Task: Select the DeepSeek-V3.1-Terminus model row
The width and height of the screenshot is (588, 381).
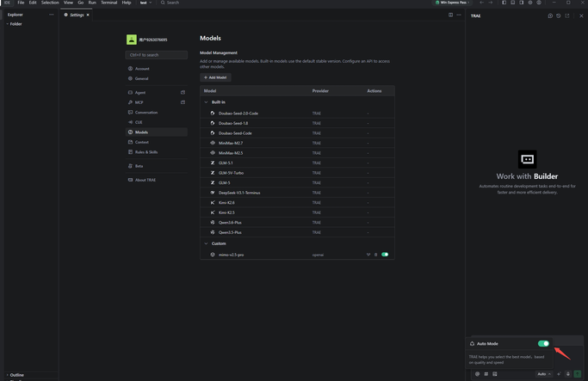Action: pos(297,193)
